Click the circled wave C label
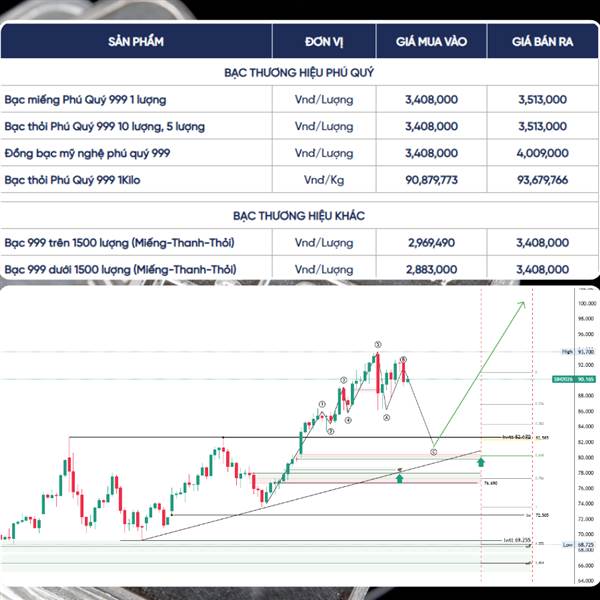Image resolution: width=600 pixels, height=600 pixels. 434,452
